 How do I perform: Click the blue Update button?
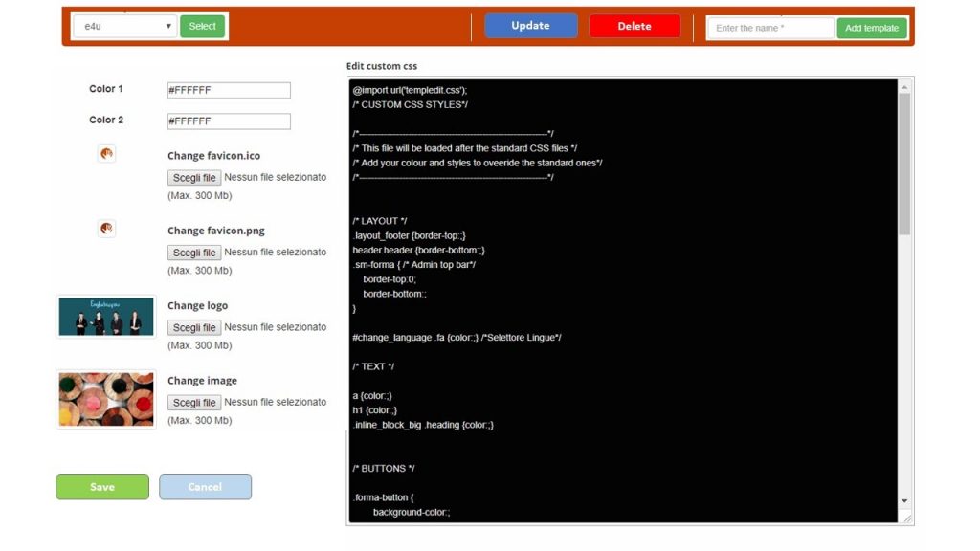pos(530,26)
